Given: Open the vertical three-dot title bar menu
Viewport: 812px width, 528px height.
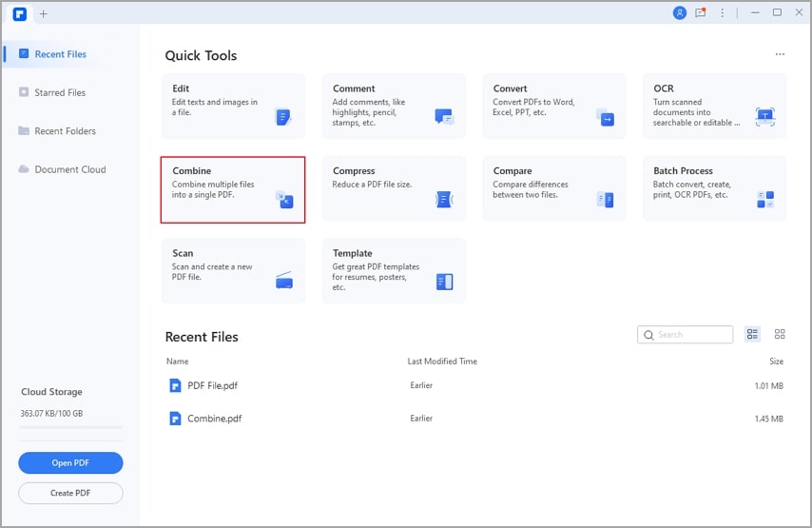Looking at the screenshot, I should coord(722,13).
